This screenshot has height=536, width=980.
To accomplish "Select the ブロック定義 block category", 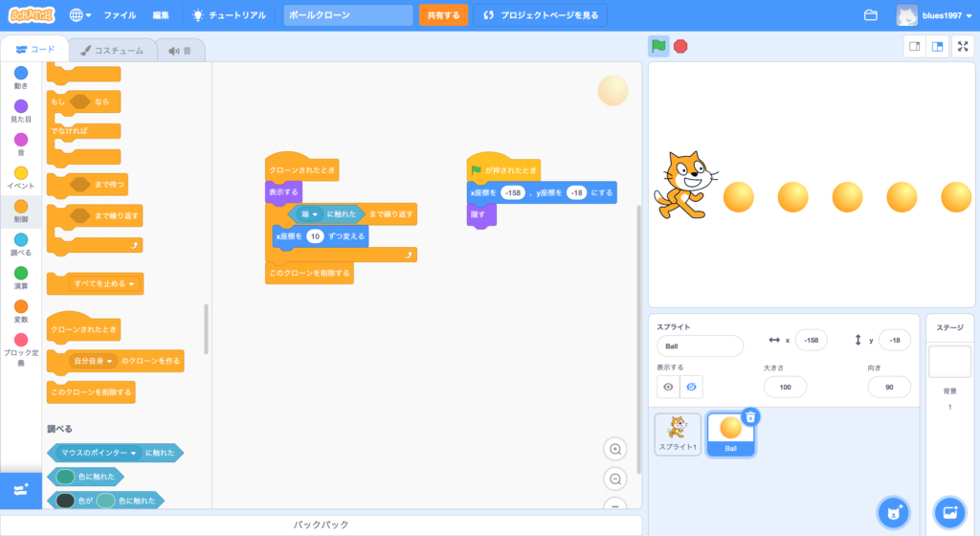I will [21, 348].
